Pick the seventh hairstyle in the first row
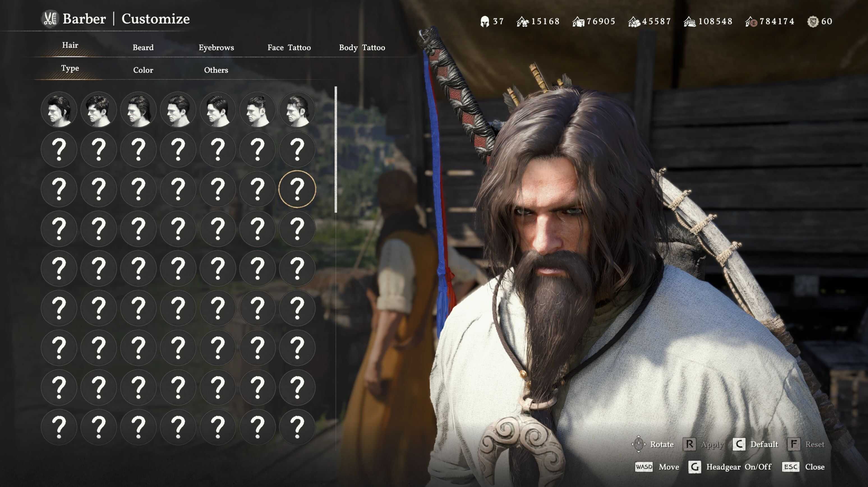 pos(297,110)
